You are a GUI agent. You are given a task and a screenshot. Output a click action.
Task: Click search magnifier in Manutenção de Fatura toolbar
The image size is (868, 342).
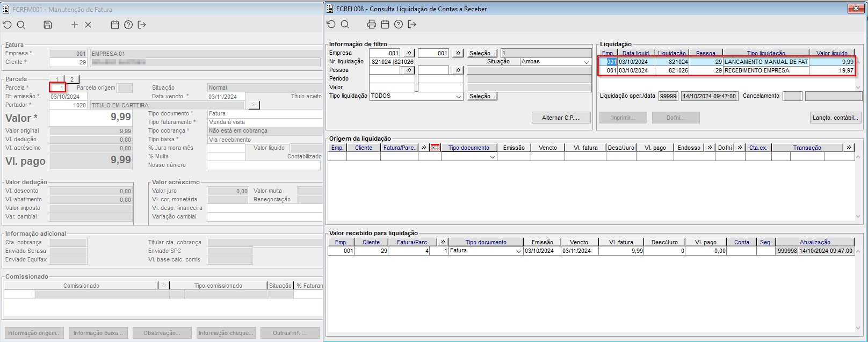point(21,25)
